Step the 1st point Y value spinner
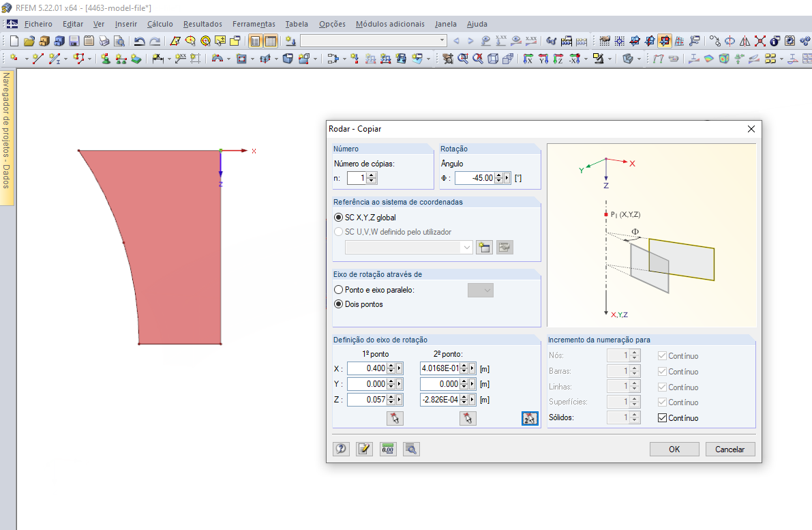The image size is (812, 530). coord(391,384)
